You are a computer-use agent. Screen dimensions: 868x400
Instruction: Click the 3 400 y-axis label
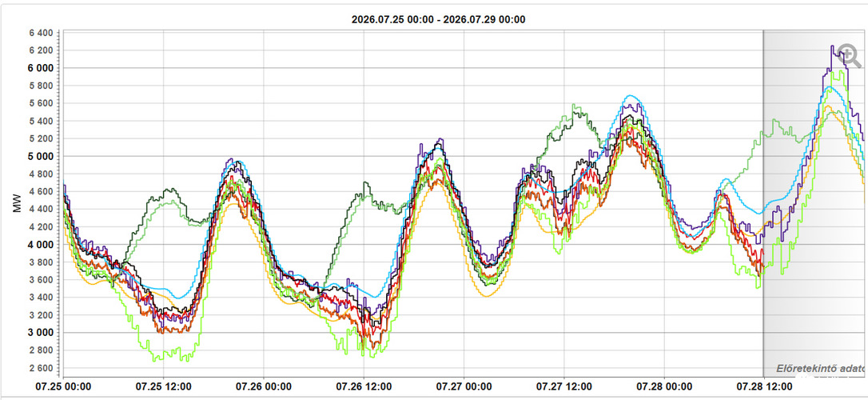[41, 298]
